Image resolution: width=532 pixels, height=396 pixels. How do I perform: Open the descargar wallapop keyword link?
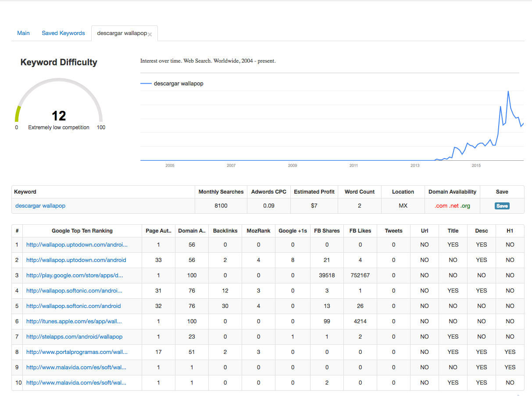(40, 205)
